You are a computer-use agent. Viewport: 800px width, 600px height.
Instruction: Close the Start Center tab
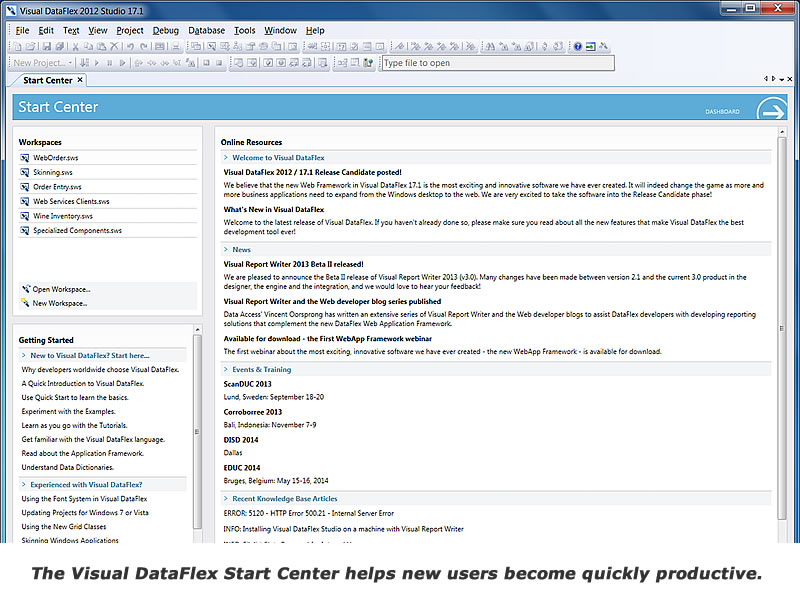point(80,80)
